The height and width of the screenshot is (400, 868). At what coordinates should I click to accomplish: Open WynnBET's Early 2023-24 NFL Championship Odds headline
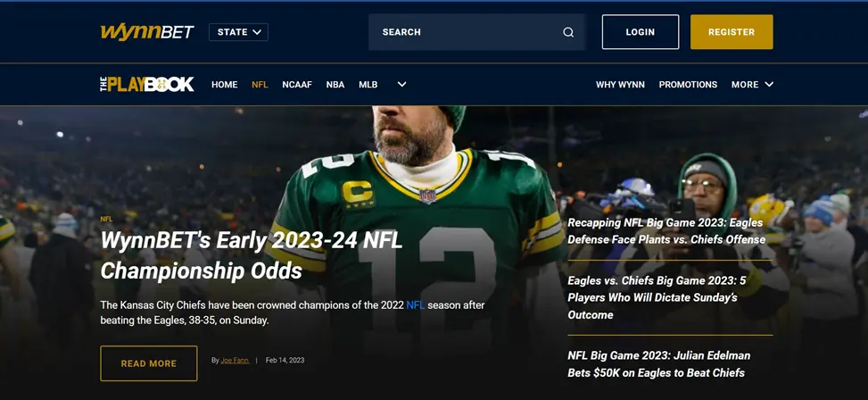pyautogui.click(x=252, y=255)
